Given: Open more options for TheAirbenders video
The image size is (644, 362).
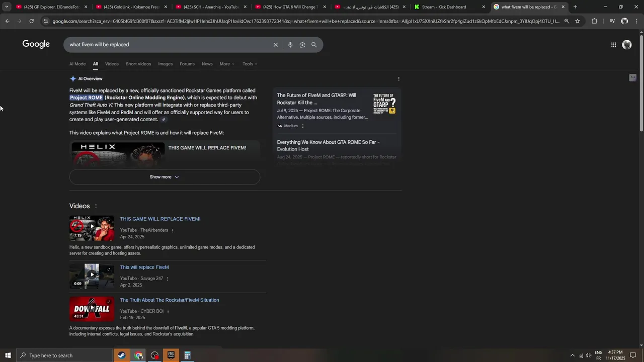Looking at the screenshot, I should tap(173, 231).
